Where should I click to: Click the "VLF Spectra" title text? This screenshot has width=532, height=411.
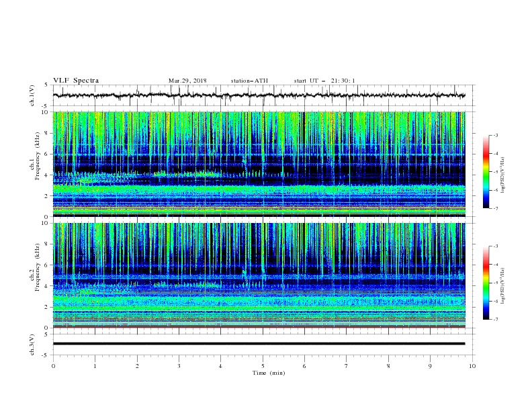pyautogui.click(x=76, y=81)
